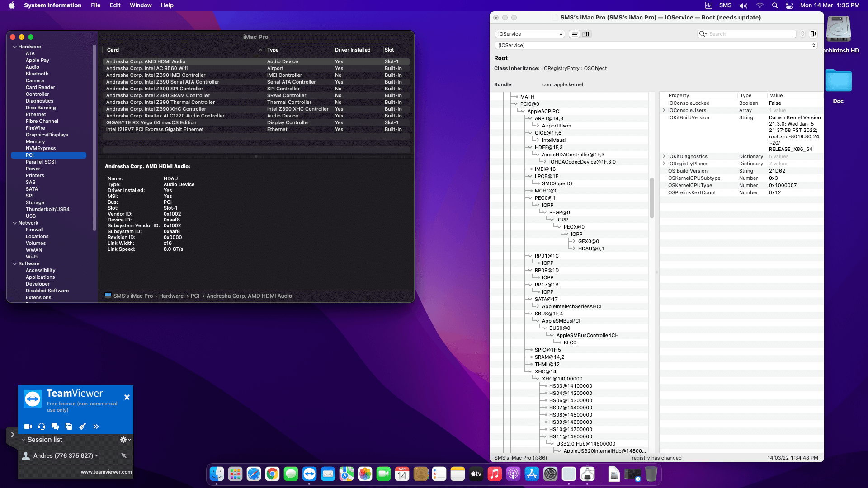This screenshot has height=488, width=868.
Task: Select GIGABYTE RX Vega 64 macOS Edition row
Action: (x=256, y=122)
